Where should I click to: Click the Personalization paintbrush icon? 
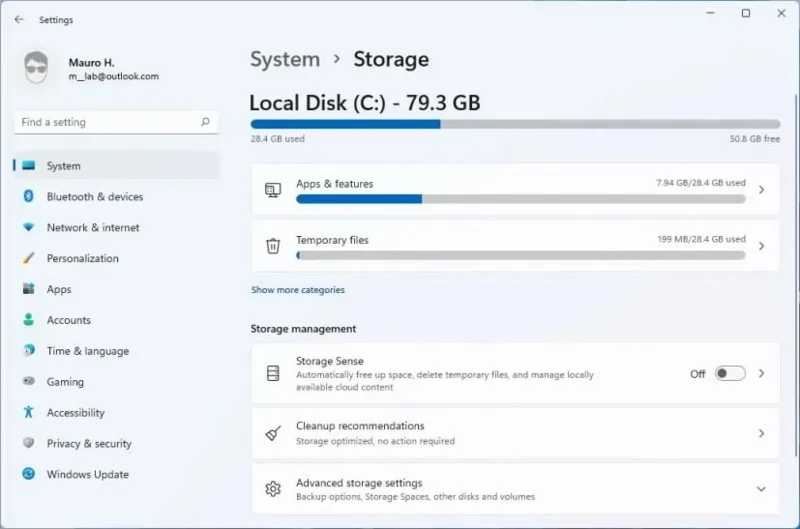pyautogui.click(x=29, y=258)
